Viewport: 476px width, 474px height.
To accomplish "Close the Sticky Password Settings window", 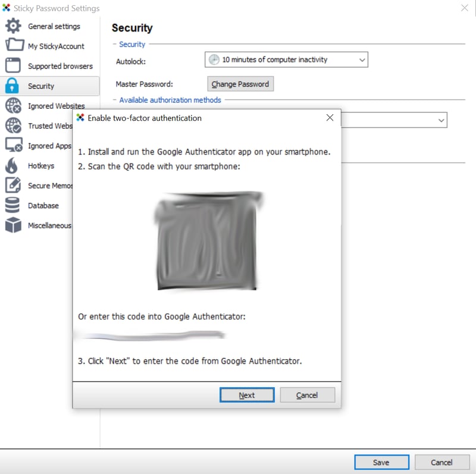I will [465, 8].
